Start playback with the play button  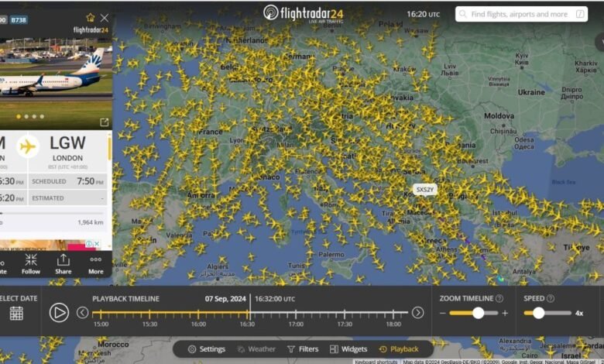tap(60, 312)
